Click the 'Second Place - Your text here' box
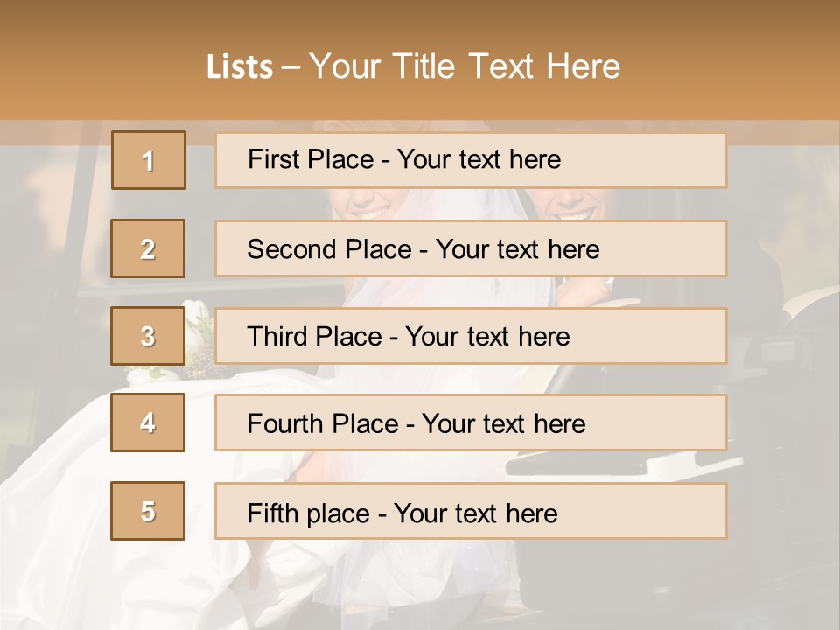This screenshot has width=840, height=630. pos(471,248)
